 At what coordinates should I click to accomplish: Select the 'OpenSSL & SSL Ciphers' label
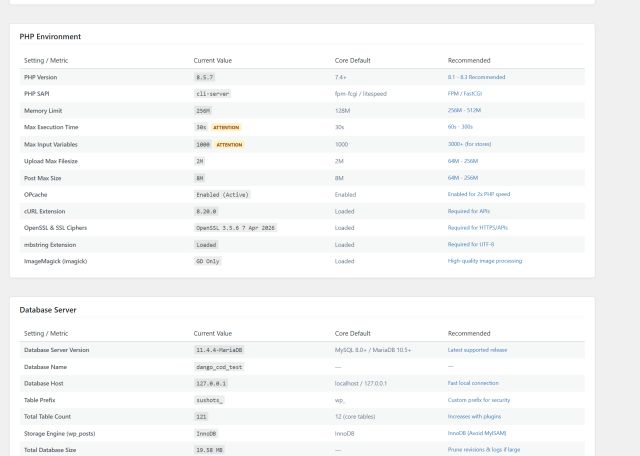click(56, 228)
